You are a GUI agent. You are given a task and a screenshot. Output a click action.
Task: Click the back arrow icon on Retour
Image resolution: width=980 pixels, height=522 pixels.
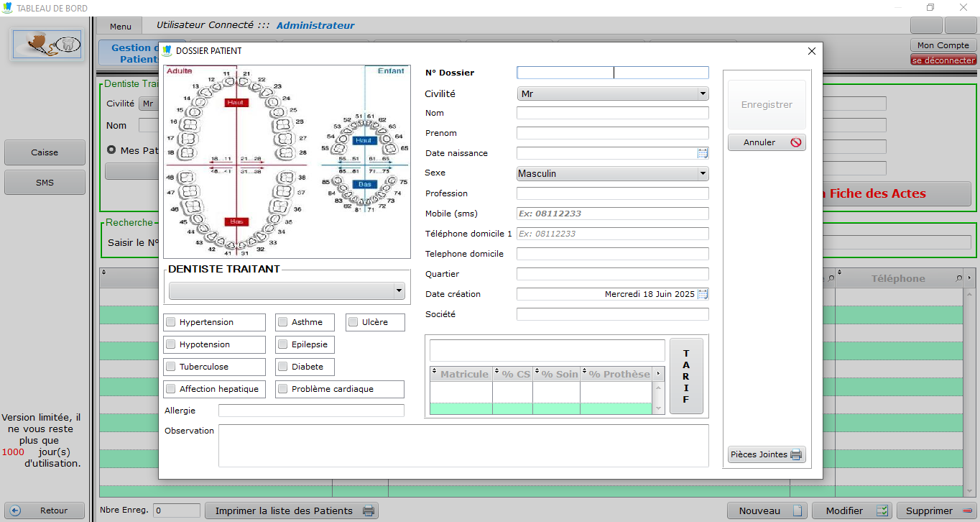click(16, 510)
